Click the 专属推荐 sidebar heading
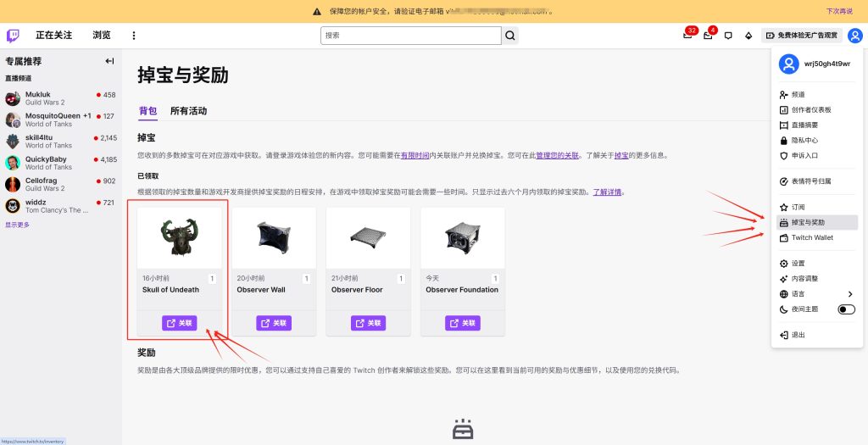The height and width of the screenshot is (445, 868). [23, 61]
